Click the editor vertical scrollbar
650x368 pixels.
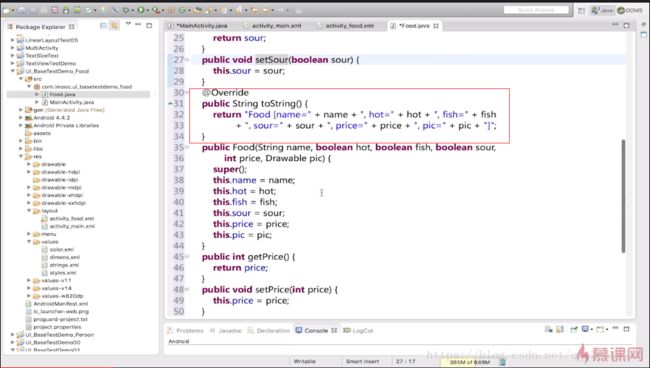[x=623, y=196]
